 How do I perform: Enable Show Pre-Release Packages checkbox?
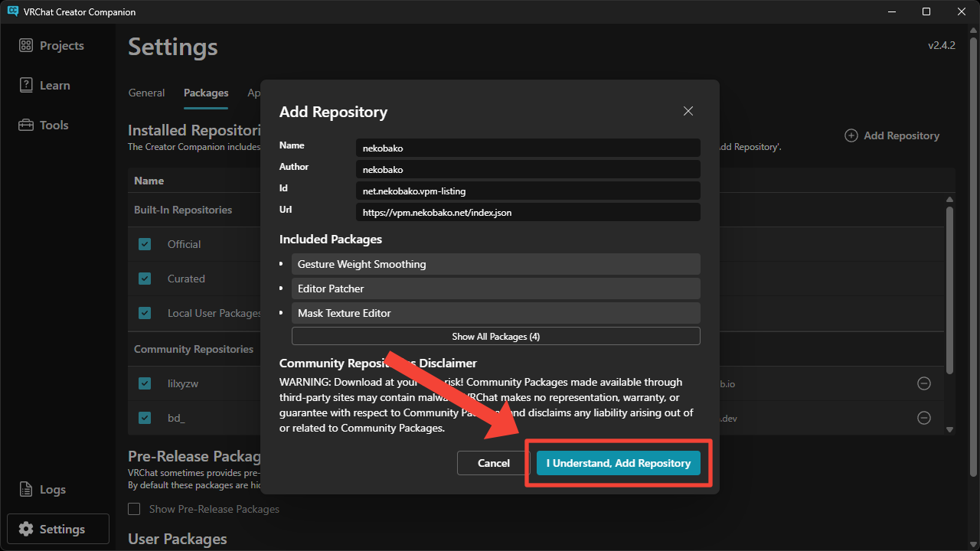click(135, 509)
